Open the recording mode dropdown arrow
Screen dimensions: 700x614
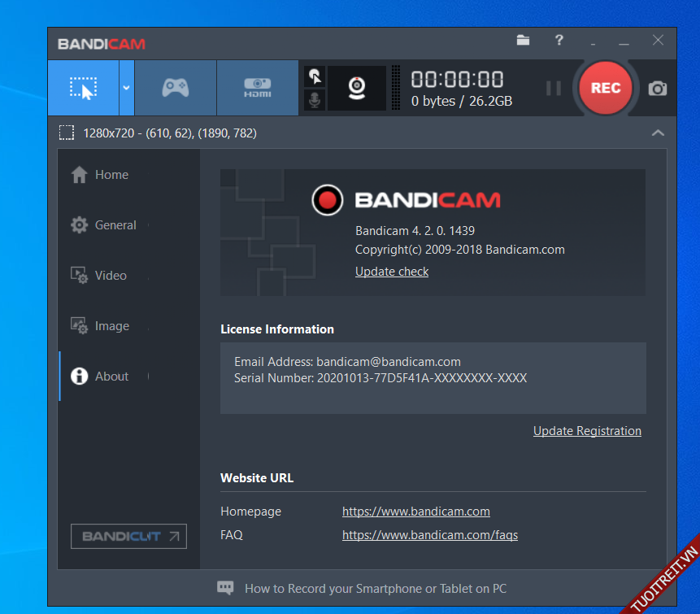pos(127,88)
